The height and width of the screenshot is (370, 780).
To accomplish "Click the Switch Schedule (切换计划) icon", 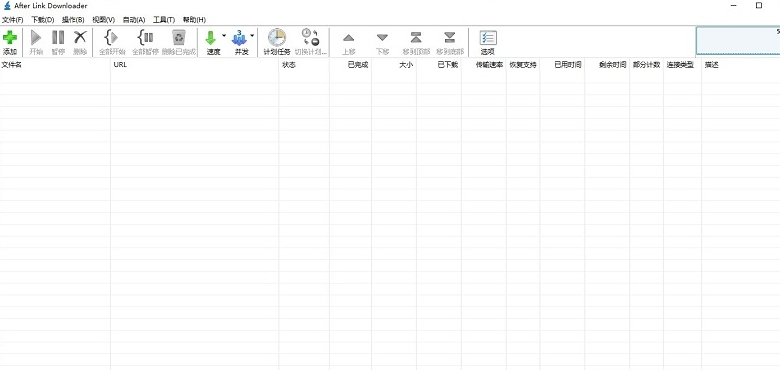I will point(310,38).
